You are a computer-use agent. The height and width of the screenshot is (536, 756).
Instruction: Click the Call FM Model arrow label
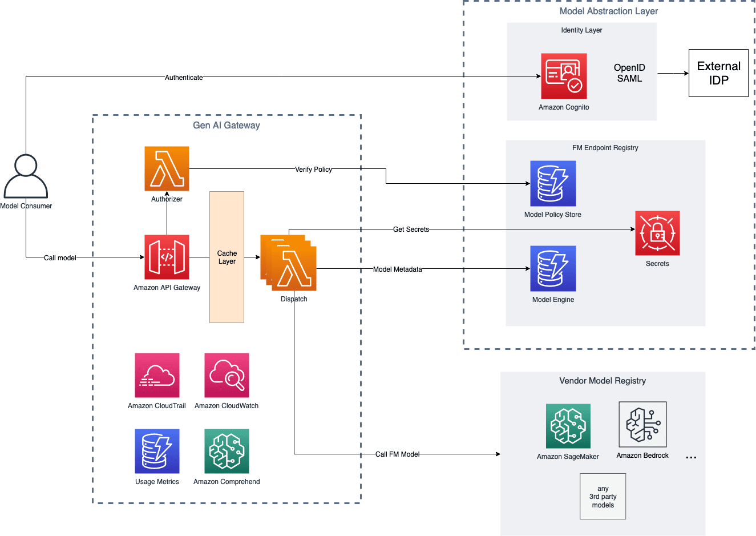tap(397, 454)
